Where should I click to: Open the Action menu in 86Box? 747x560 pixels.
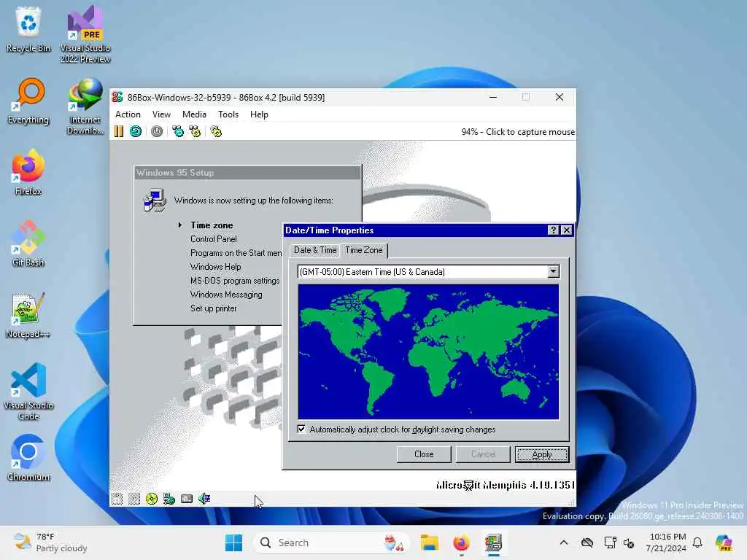(x=128, y=114)
